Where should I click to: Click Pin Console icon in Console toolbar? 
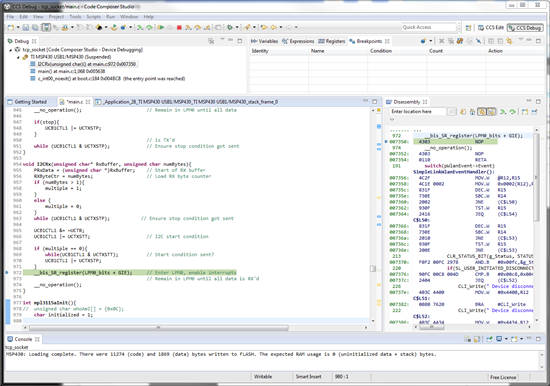[x=490, y=339]
